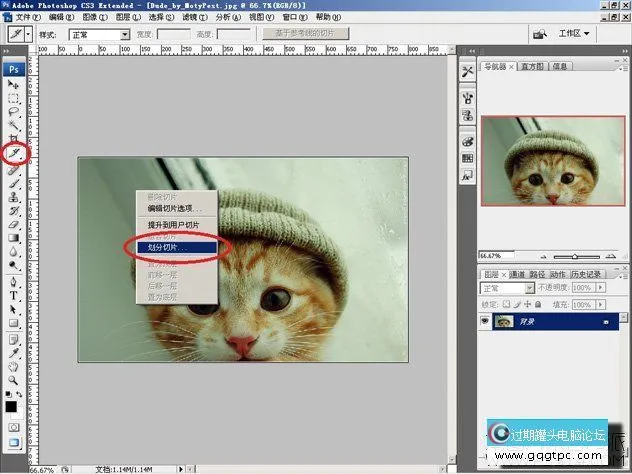This screenshot has height=474, width=632.
Task: Pick the Lasso tool
Action: [x=14, y=112]
